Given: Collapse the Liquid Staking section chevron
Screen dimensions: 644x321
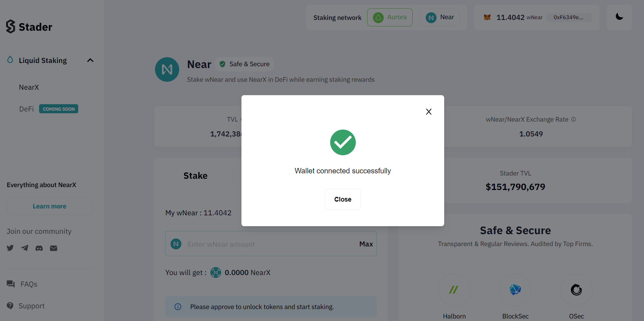Looking at the screenshot, I should (90, 60).
